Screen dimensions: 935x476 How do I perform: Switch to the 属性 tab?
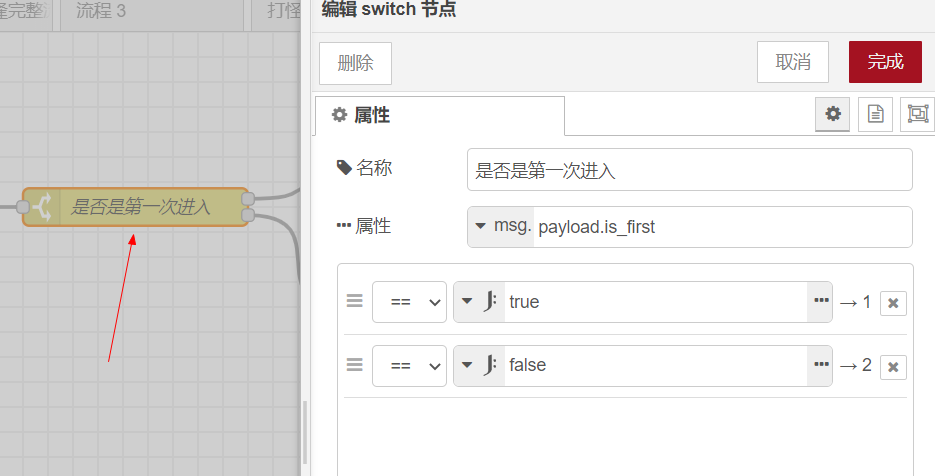pos(440,115)
